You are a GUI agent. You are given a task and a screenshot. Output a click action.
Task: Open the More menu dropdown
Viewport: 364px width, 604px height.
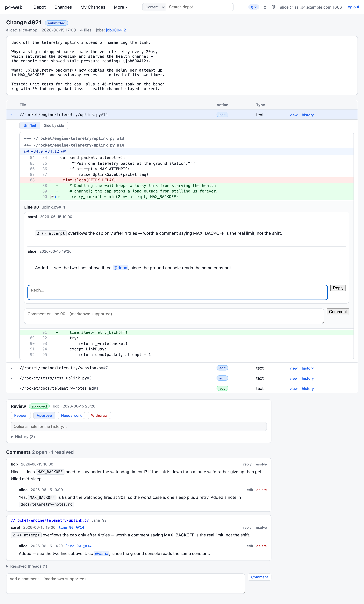coord(120,7)
